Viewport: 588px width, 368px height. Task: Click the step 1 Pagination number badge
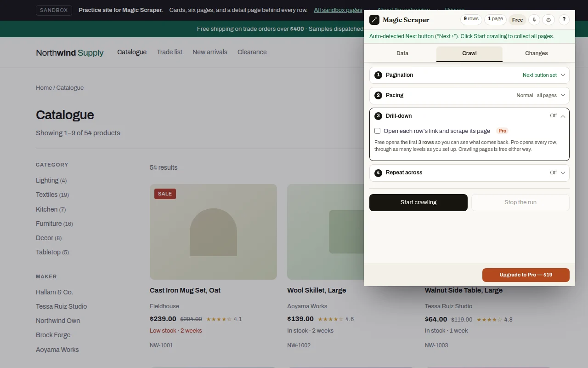point(378,75)
